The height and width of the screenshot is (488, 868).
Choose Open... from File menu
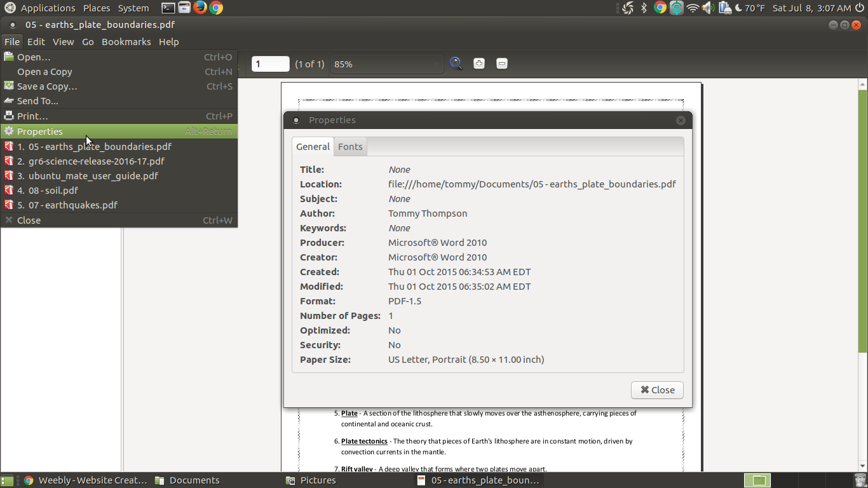tap(119, 57)
